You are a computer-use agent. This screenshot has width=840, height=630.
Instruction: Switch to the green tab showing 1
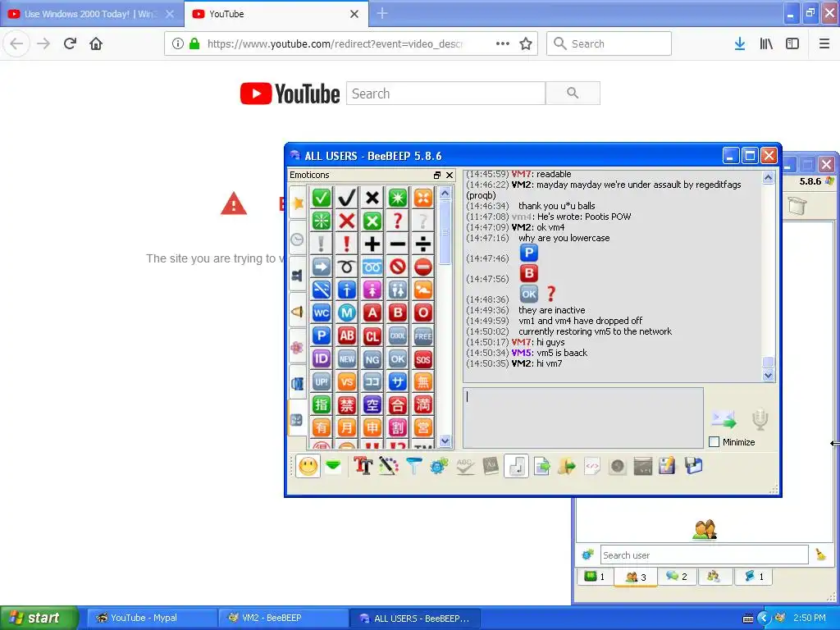(x=595, y=577)
